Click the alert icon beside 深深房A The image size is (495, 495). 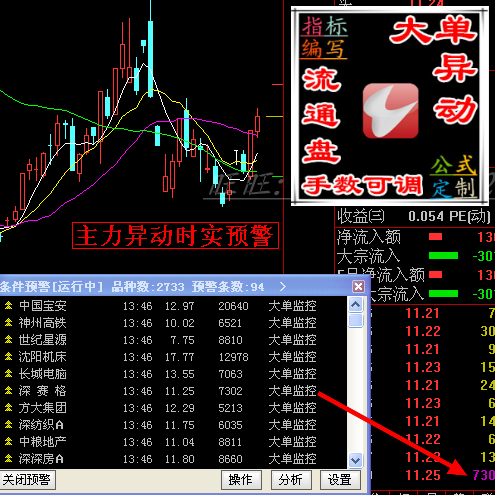point(8,459)
